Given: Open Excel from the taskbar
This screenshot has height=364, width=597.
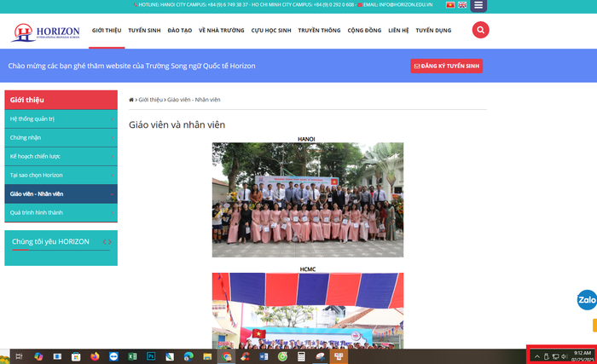Looking at the screenshot, I should [x=132, y=355].
